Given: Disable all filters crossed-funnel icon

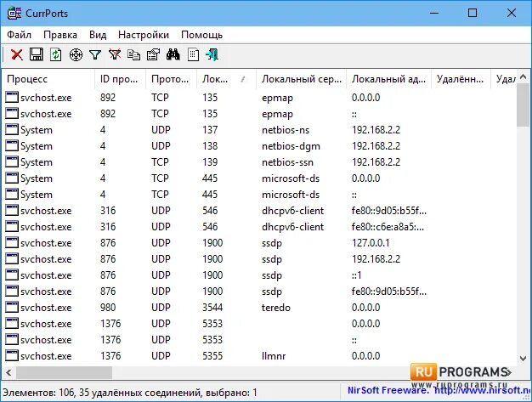Looking at the screenshot, I should coord(115,54).
